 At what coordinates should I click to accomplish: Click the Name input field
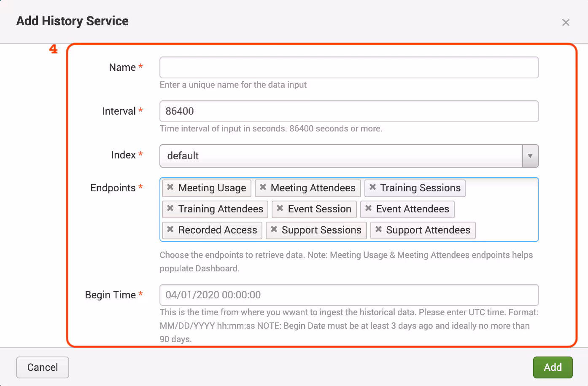(x=349, y=67)
